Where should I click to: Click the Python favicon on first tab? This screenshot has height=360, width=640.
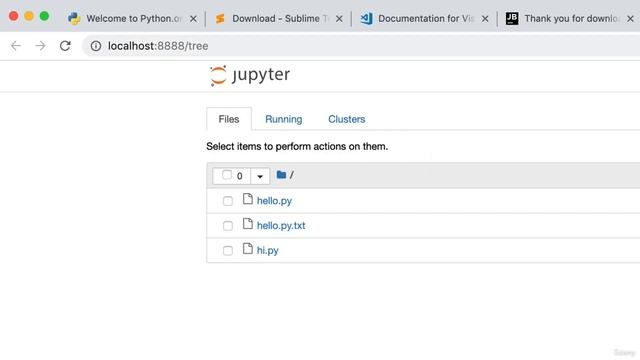74,18
